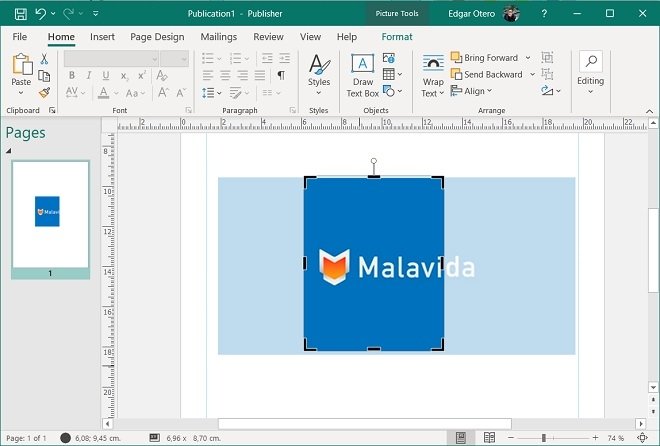Open the font name combo box

coord(112,59)
